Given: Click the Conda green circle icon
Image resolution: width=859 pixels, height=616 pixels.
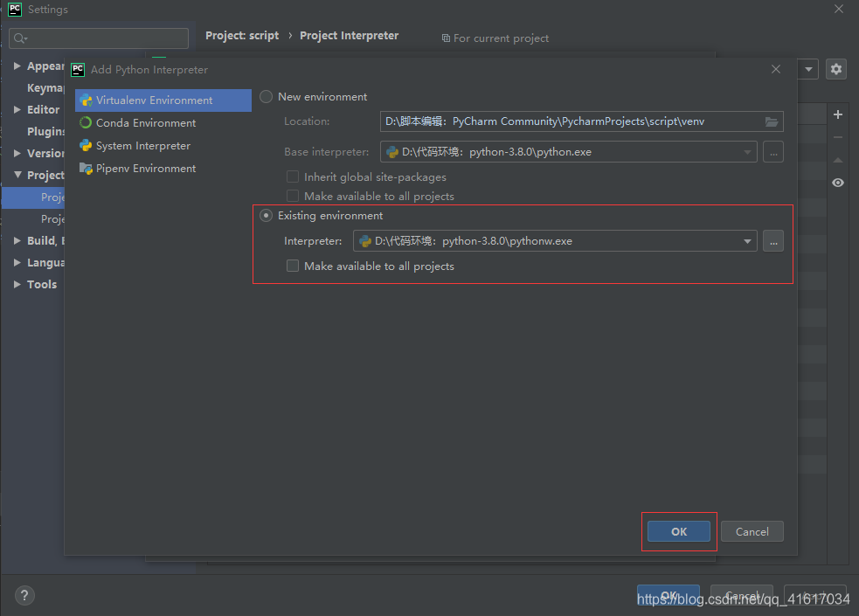Looking at the screenshot, I should [x=86, y=122].
